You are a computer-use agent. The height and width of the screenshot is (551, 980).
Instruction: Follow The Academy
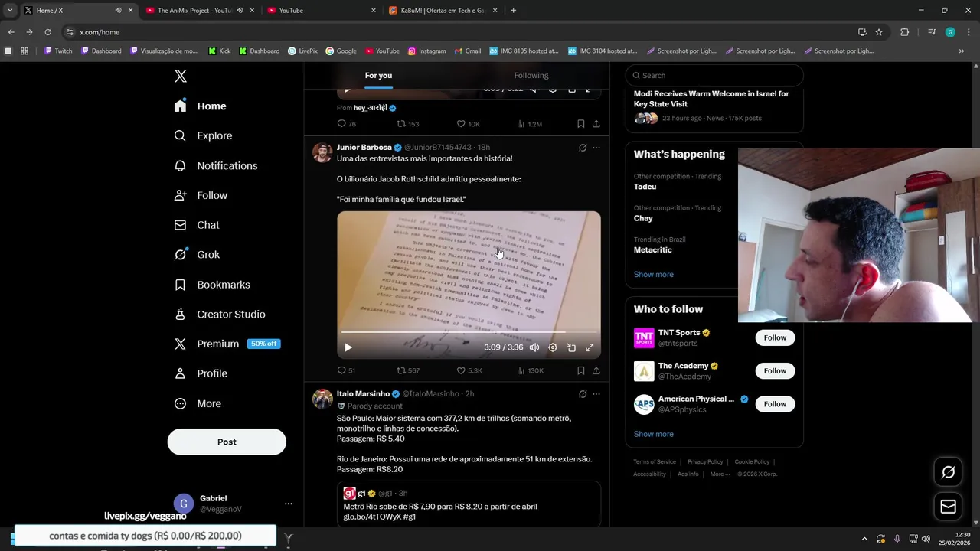pyautogui.click(x=775, y=370)
